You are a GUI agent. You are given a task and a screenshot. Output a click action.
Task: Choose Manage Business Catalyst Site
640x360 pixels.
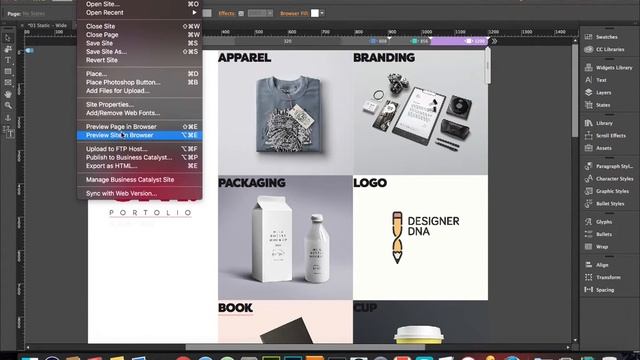[140, 180]
